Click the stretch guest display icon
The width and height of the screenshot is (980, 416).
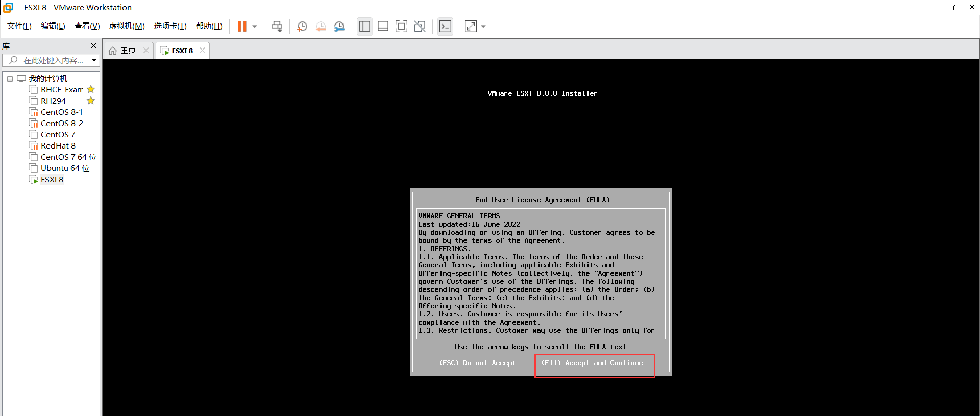click(471, 26)
